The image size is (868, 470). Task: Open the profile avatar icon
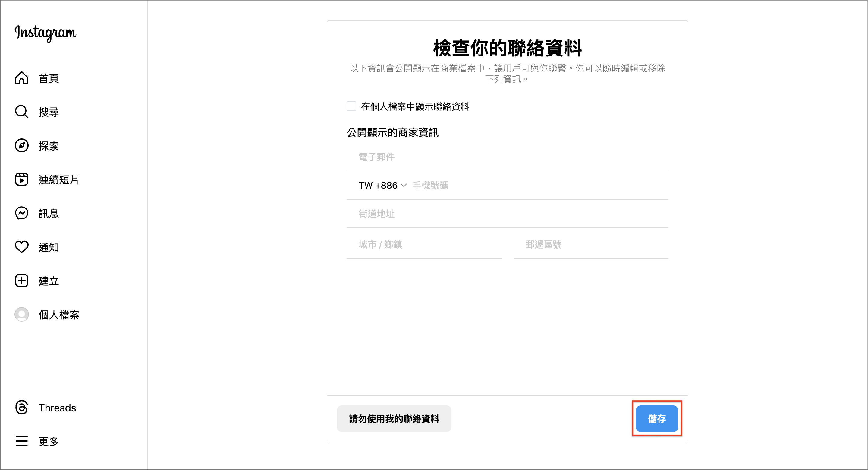click(22, 314)
